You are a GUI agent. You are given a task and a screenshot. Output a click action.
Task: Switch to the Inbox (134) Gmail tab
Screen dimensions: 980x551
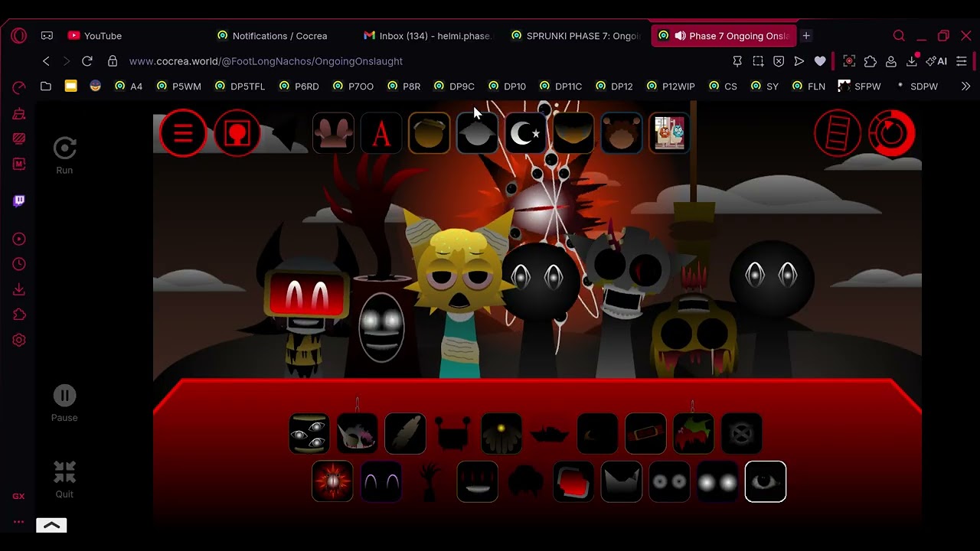click(x=429, y=36)
